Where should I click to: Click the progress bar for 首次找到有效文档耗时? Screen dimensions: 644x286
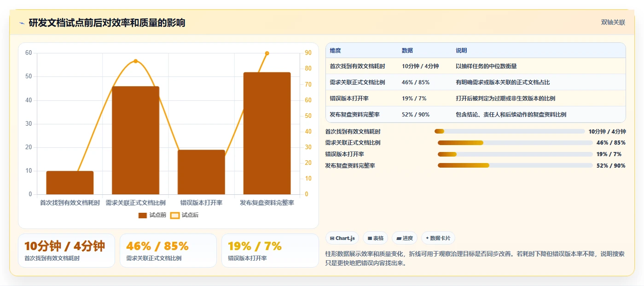510,131
